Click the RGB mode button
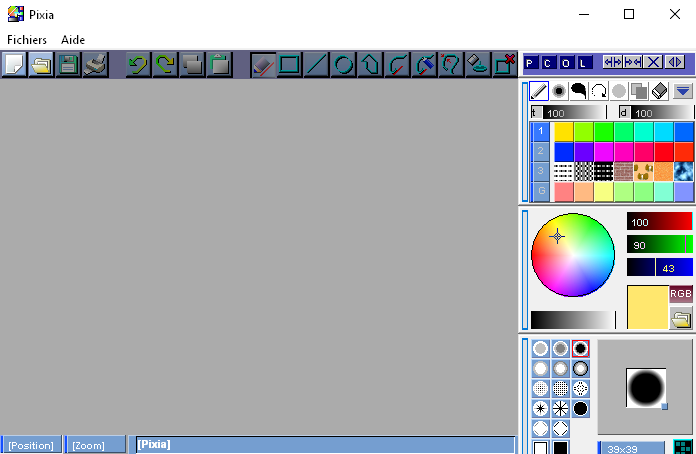This screenshot has width=696, height=454. point(681,294)
